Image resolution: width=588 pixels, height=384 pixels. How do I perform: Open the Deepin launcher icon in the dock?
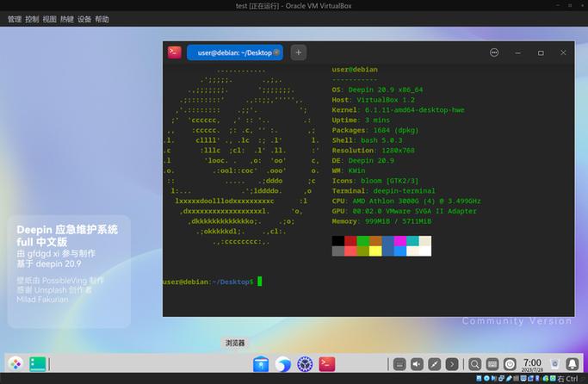(x=15, y=363)
